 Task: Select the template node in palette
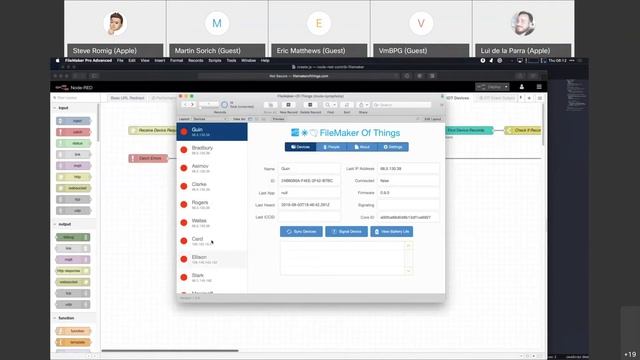coord(73,342)
